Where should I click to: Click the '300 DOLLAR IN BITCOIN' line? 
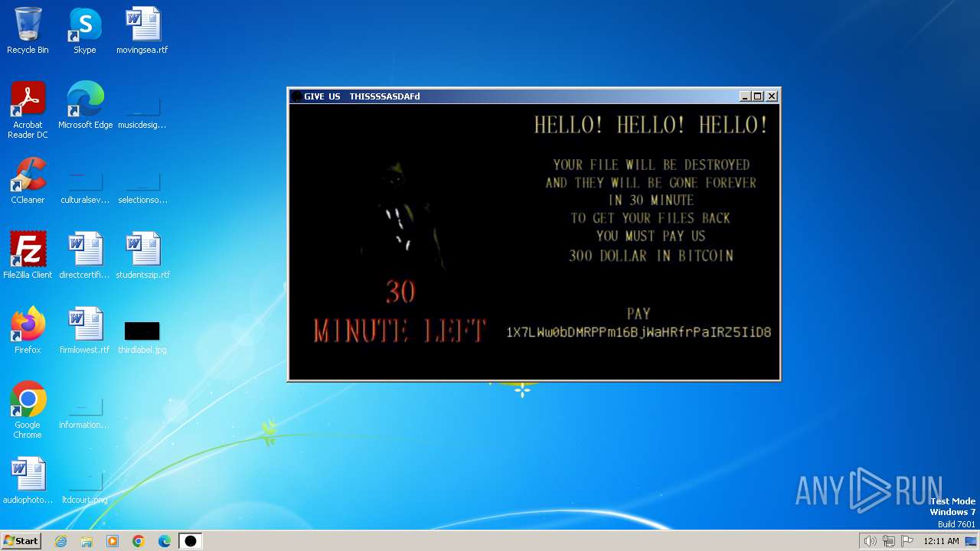[x=651, y=256]
